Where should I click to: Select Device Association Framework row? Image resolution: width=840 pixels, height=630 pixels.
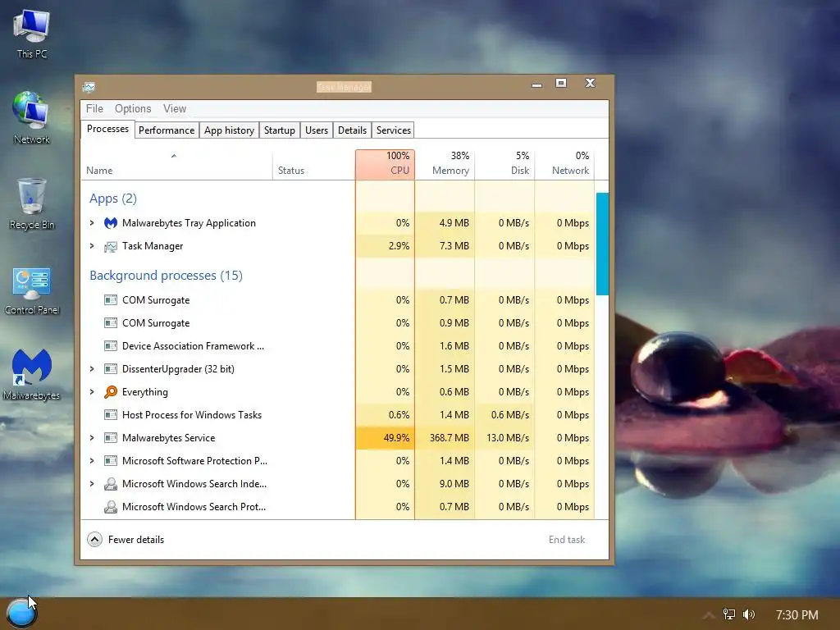[337, 346]
